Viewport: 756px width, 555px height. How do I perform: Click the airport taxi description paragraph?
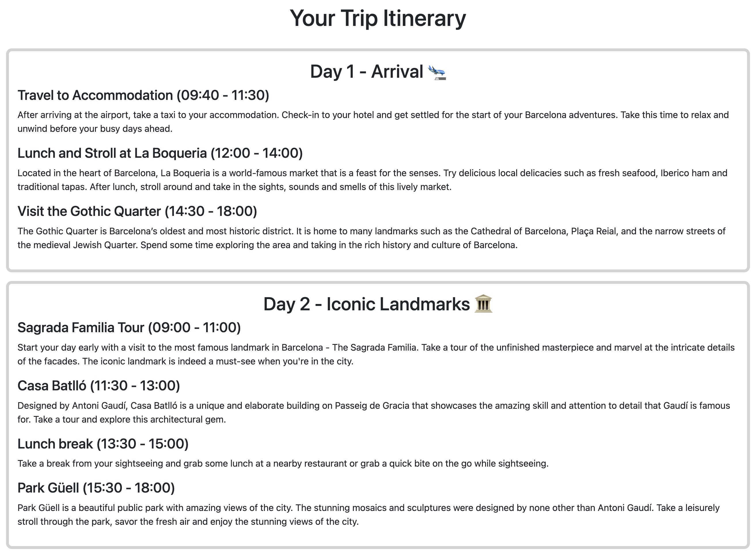373,122
